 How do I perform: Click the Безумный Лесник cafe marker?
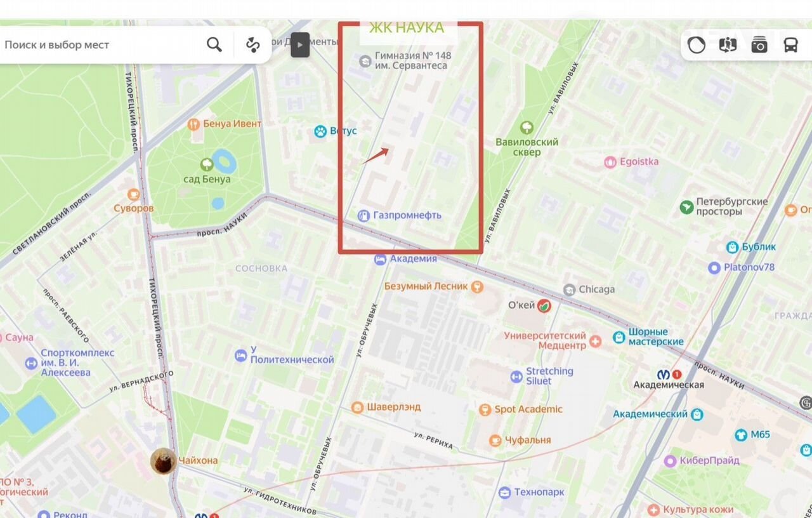coord(477,286)
